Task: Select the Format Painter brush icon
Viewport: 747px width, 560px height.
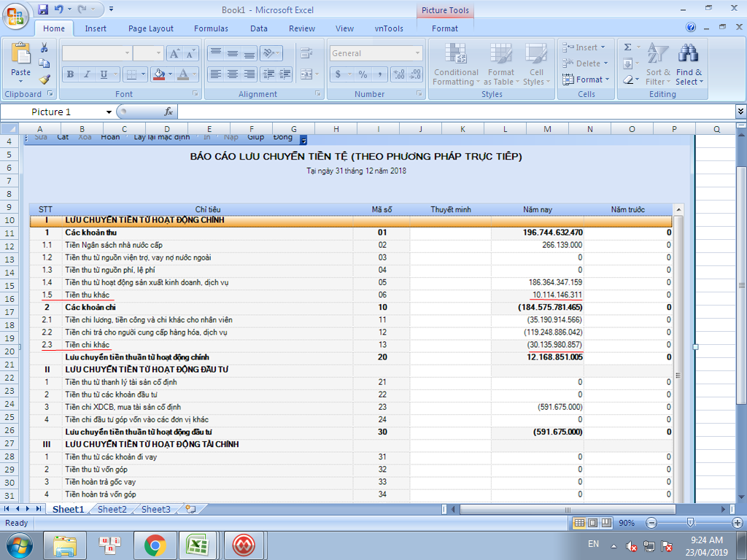Action: click(x=44, y=79)
